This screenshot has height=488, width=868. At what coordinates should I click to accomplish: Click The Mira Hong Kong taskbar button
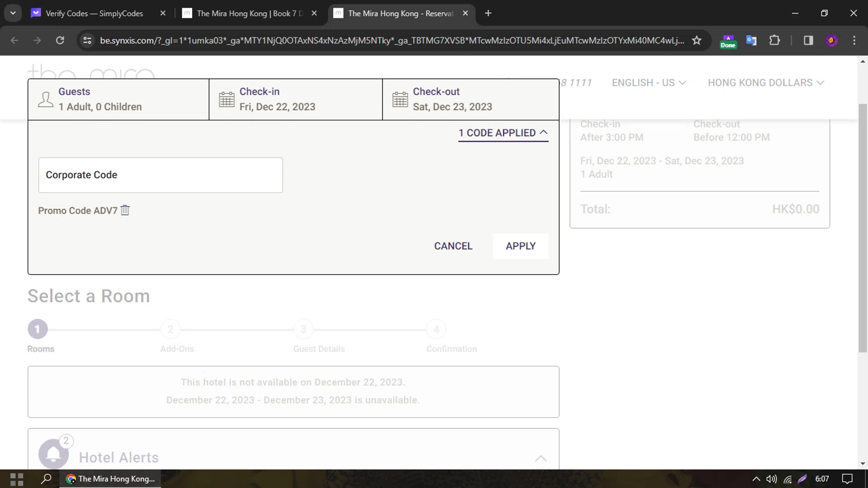coord(110,479)
